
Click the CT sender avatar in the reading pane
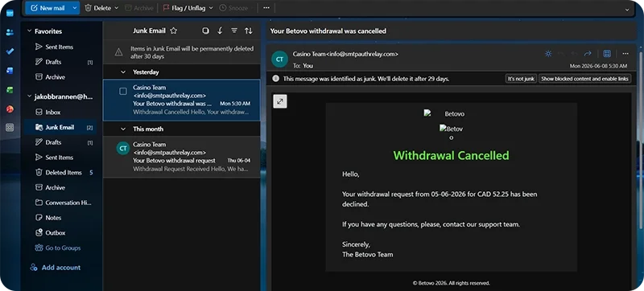pyautogui.click(x=279, y=59)
